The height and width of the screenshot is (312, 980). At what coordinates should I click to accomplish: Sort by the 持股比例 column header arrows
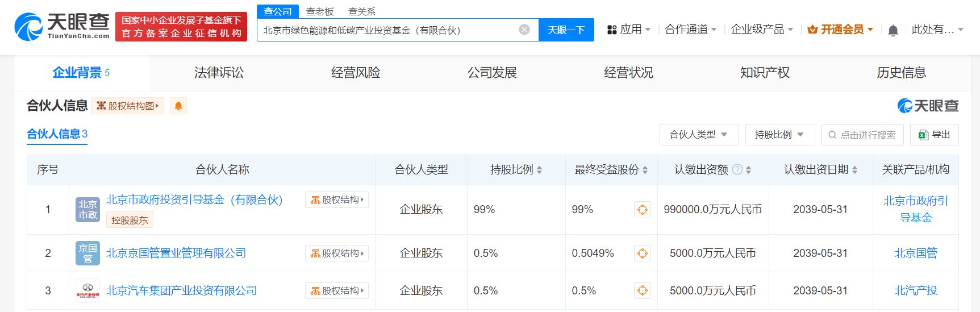point(539,170)
